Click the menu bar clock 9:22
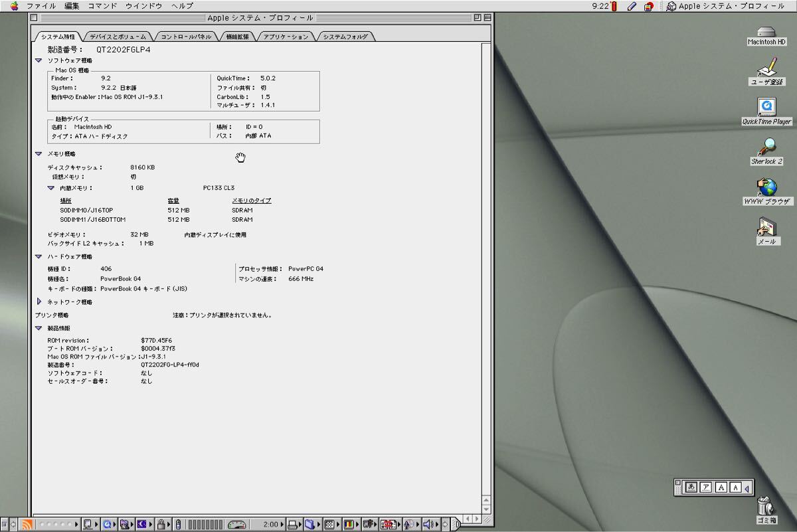 click(x=600, y=6)
